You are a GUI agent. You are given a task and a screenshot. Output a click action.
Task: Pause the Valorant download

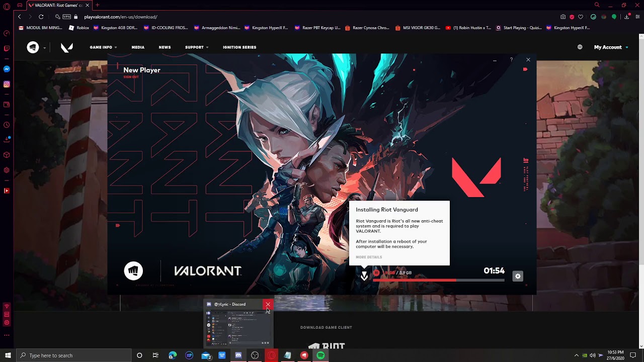376,273
